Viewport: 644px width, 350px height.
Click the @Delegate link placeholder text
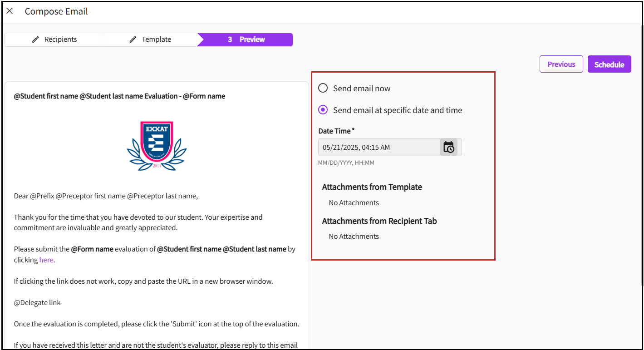point(37,302)
